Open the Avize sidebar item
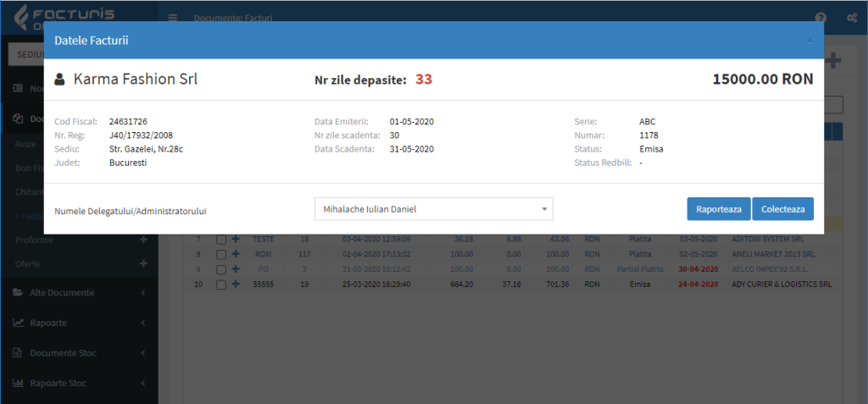This screenshot has width=868, height=404. [25, 144]
